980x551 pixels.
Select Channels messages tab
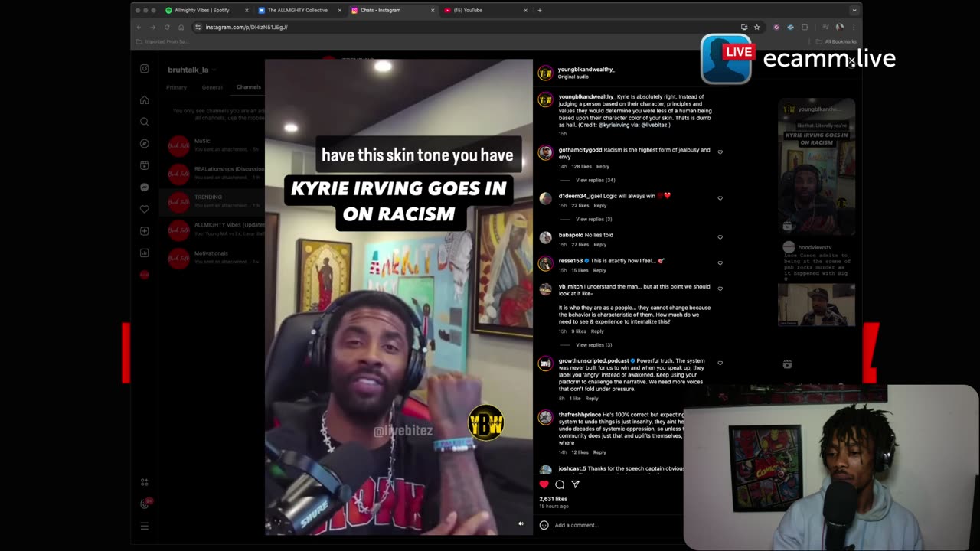[248, 87]
